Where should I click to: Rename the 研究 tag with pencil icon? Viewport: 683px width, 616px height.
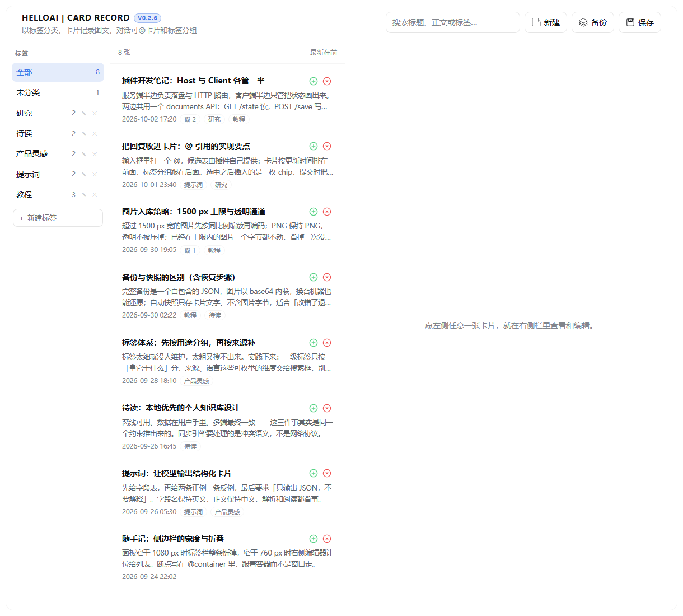tap(84, 113)
